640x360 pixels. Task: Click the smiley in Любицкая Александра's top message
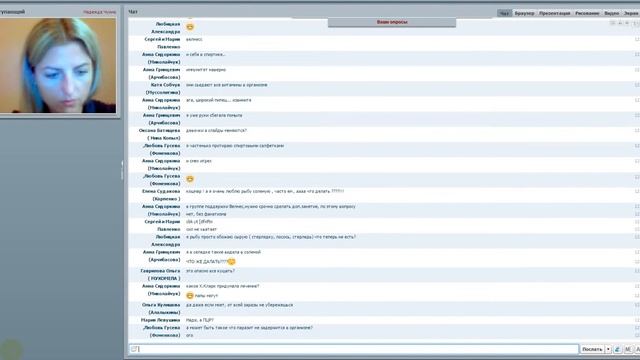[x=190, y=27]
